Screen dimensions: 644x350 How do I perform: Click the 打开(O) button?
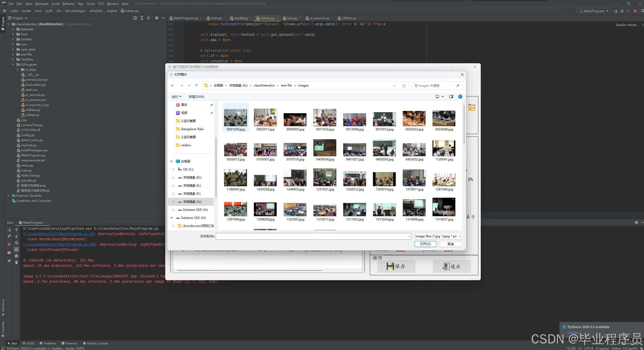click(425, 244)
